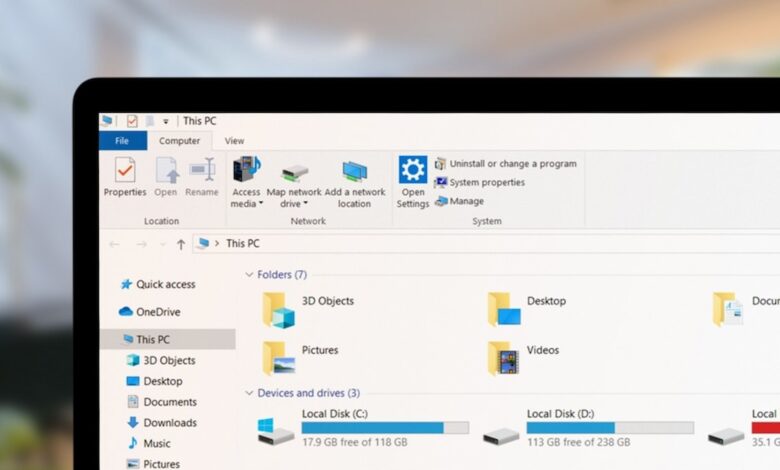Select Documents in navigation tree

pyautogui.click(x=162, y=402)
